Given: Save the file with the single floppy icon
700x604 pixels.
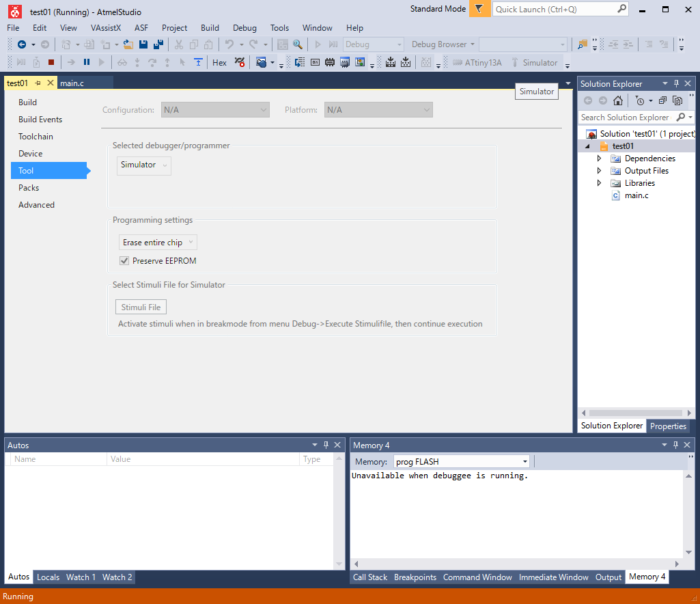Looking at the screenshot, I should (143, 44).
